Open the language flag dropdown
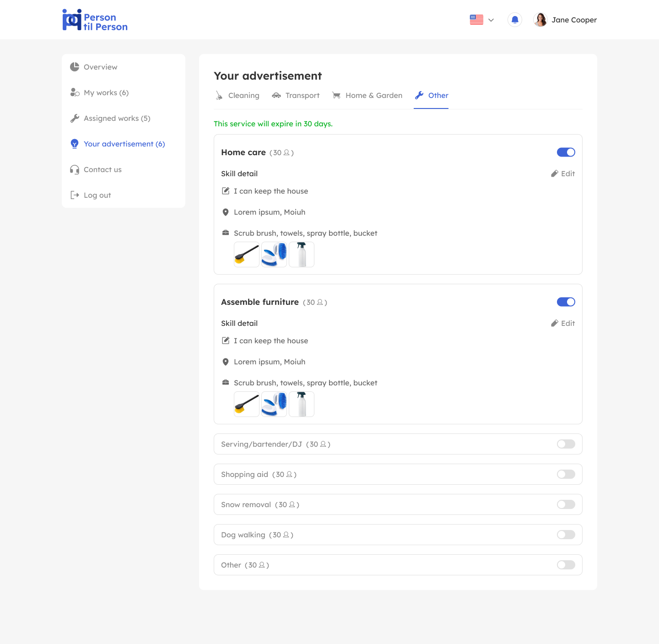This screenshot has height=644, width=659. click(x=482, y=20)
